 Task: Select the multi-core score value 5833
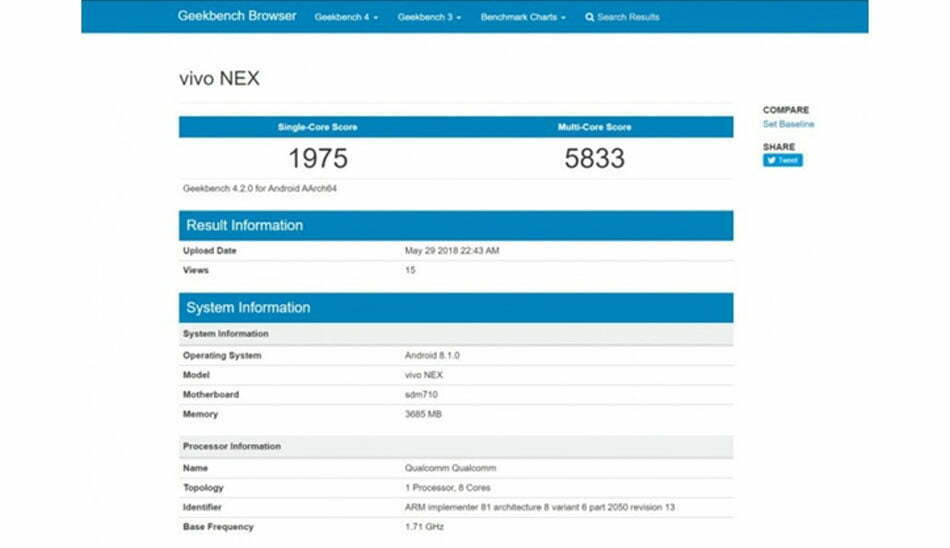tap(594, 158)
